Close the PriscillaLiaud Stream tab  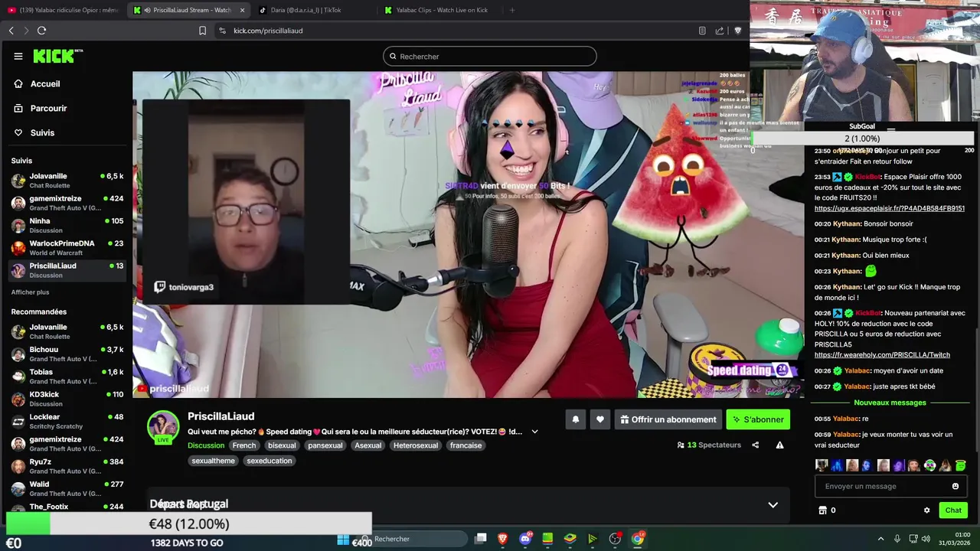(x=243, y=10)
